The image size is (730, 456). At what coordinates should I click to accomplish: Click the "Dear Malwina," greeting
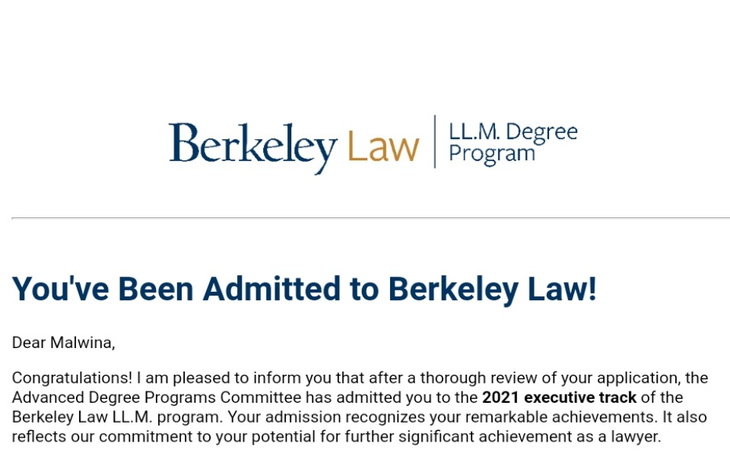[63, 343]
